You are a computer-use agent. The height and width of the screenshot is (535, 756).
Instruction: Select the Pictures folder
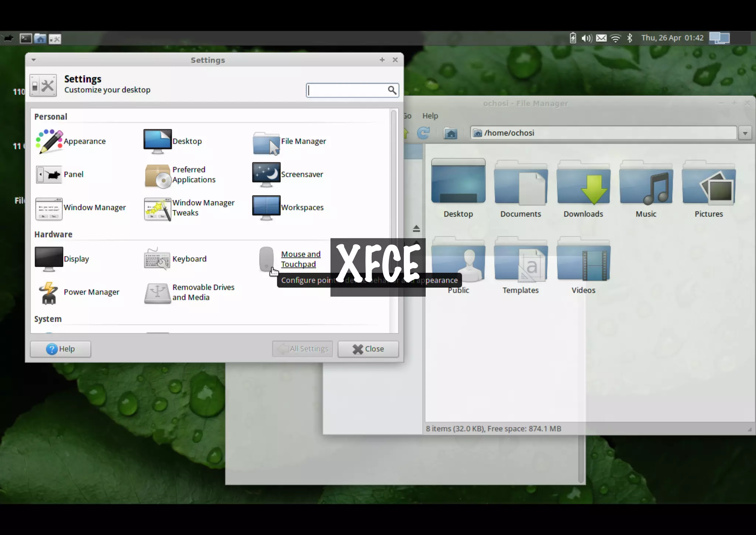[709, 188]
